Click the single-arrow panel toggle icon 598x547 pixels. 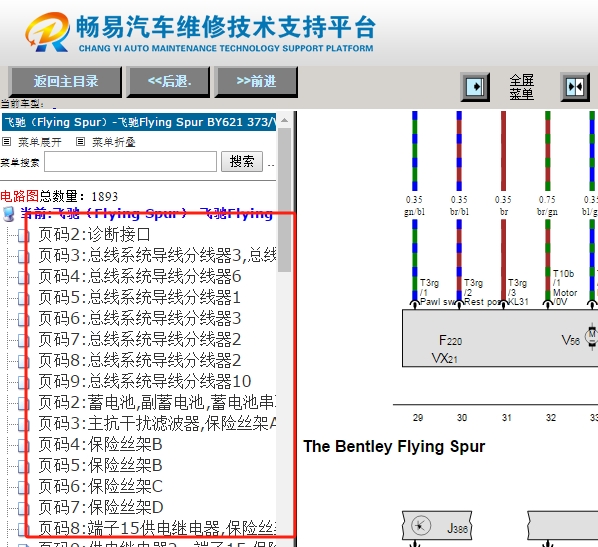coord(475,87)
